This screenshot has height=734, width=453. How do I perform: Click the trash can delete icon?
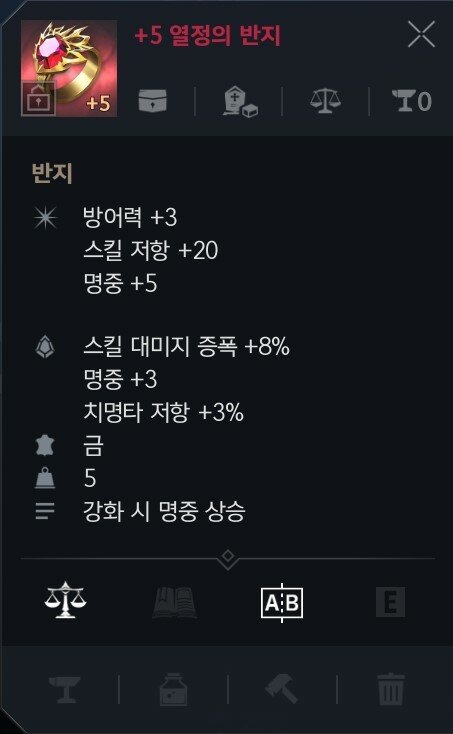click(391, 689)
